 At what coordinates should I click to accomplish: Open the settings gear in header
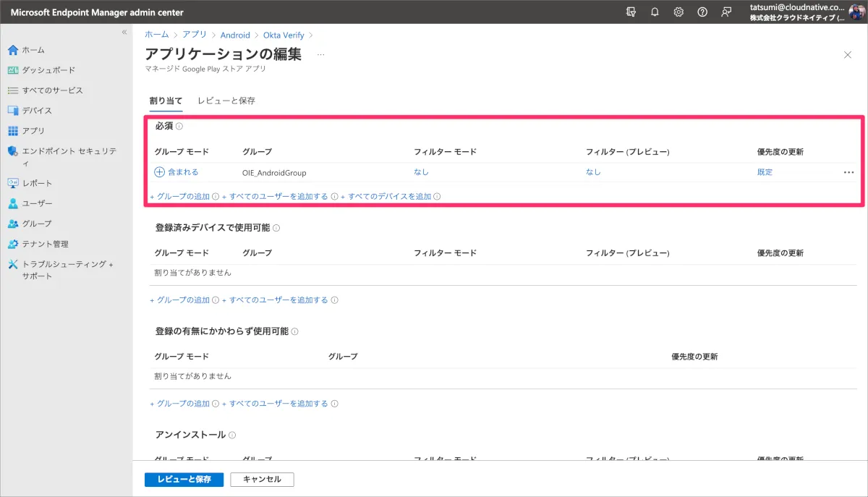[x=678, y=12]
